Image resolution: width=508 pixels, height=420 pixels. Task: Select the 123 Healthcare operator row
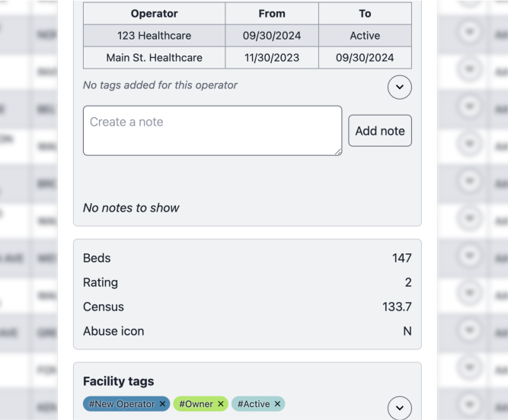(154, 36)
